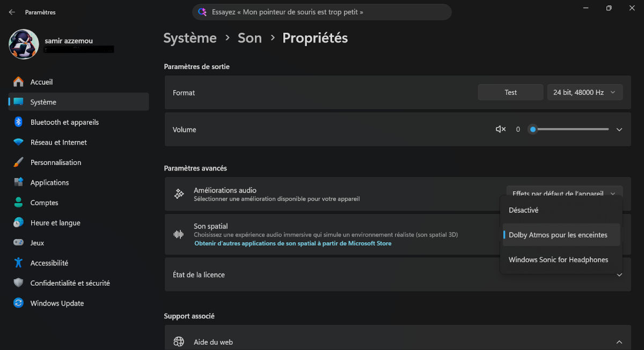Image resolution: width=644 pixels, height=350 pixels.
Task: Open Windows Update in the sidebar
Action: click(79, 303)
